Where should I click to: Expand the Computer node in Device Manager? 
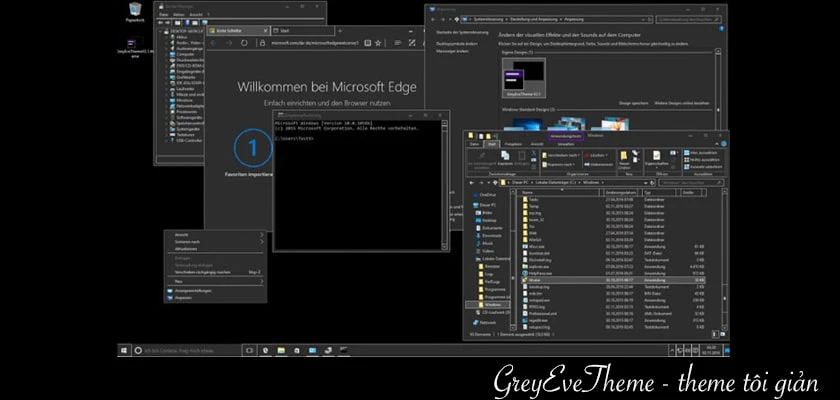168,54
